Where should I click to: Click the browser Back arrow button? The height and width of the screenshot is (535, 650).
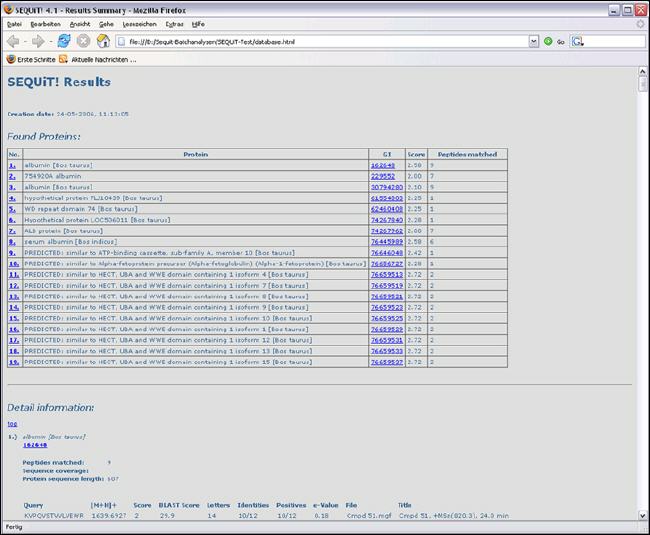coord(13,41)
